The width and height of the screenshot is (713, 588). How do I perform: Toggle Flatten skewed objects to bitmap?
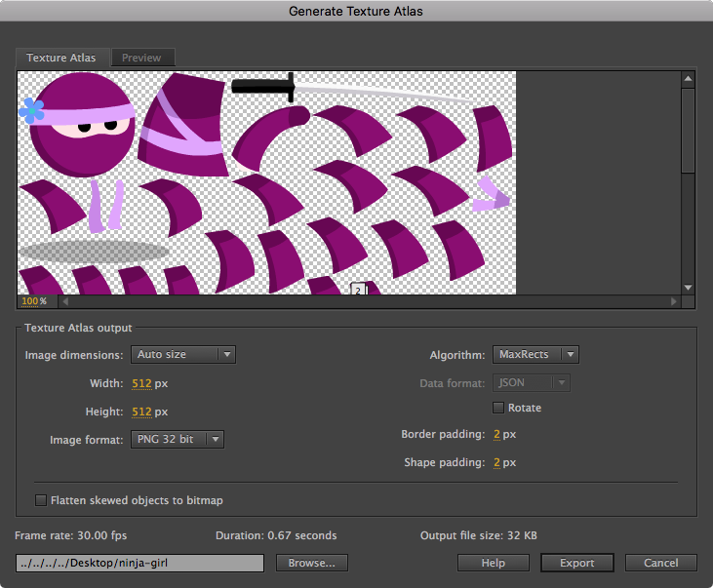pos(41,500)
